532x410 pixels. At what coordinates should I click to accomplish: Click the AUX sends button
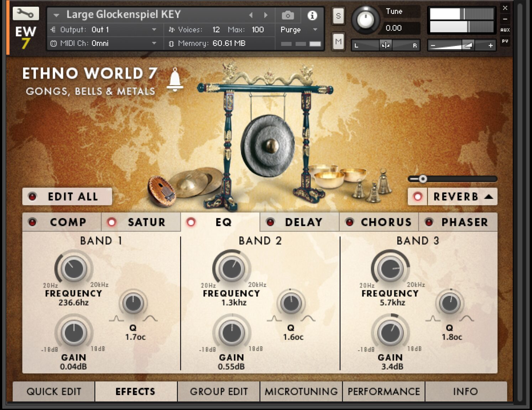pyautogui.click(x=505, y=30)
